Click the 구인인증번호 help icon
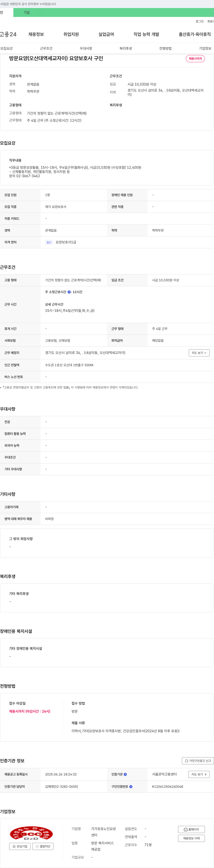This screenshot has width=214, height=868. point(131,786)
